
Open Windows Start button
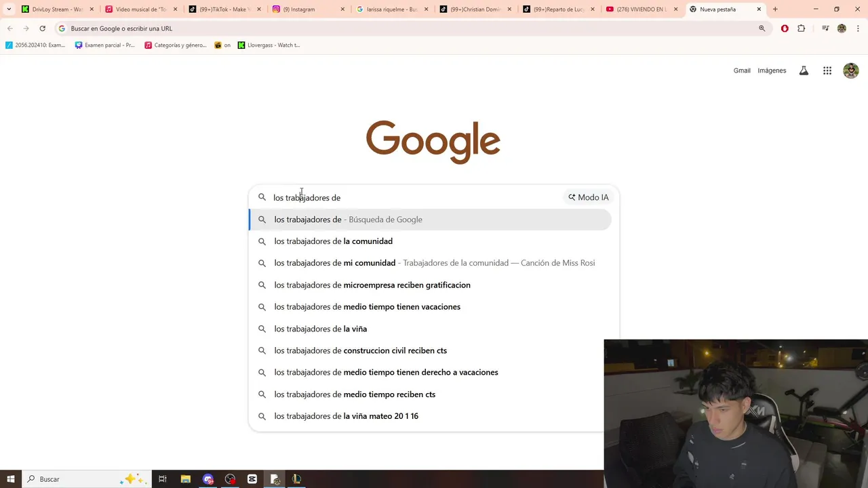tap(10, 479)
